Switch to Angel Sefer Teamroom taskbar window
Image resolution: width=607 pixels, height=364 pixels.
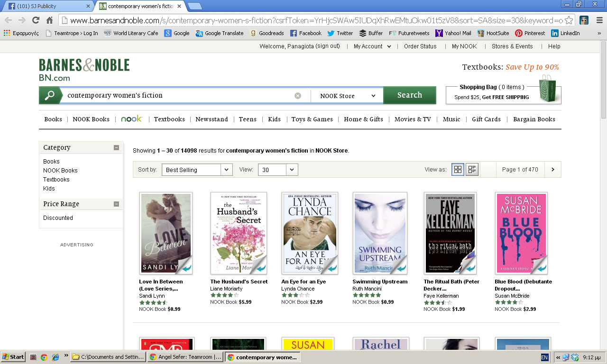(185, 357)
